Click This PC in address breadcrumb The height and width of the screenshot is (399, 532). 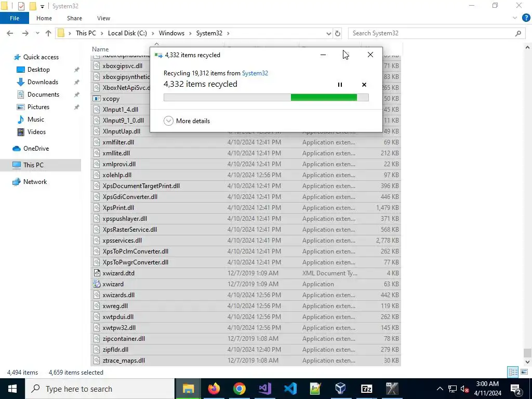(86, 33)
